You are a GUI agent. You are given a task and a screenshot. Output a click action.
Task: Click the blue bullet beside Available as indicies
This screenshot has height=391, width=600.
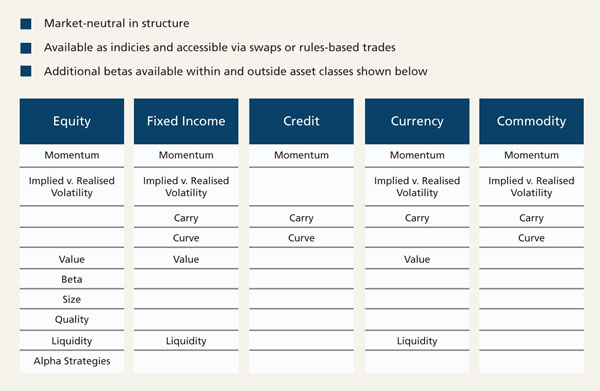coord(26,48)
